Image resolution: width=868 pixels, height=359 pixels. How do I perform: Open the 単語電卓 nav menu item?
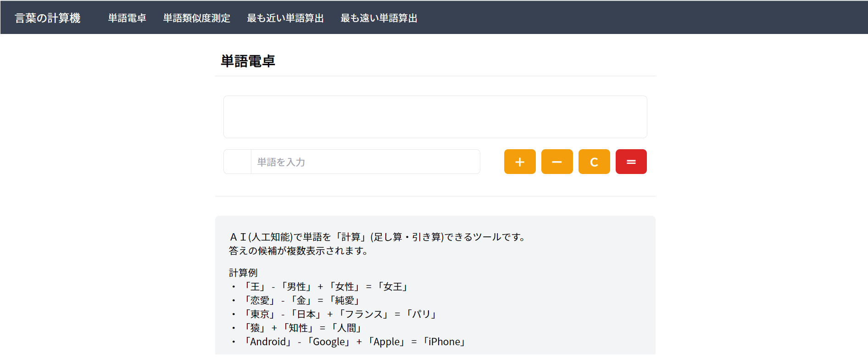pos(127,18)
